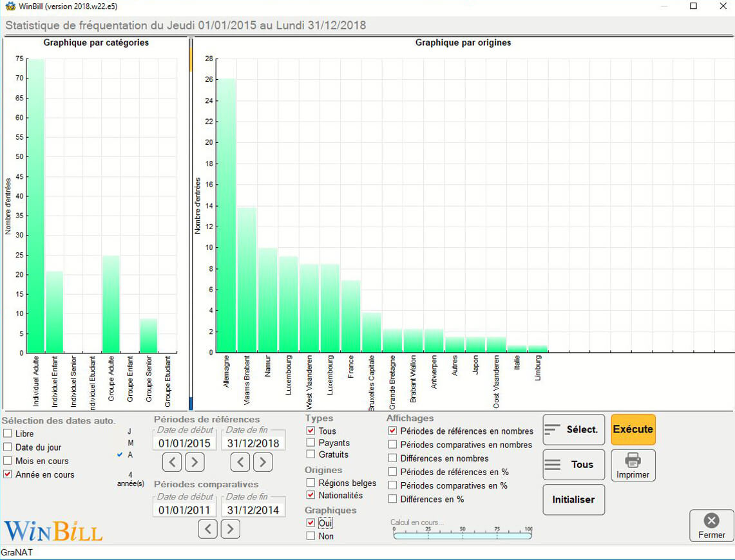Image resolution: width=735 pixels, height=560 pixels.
Task: Enable Différences en % display
Action: tap(392, 499)
